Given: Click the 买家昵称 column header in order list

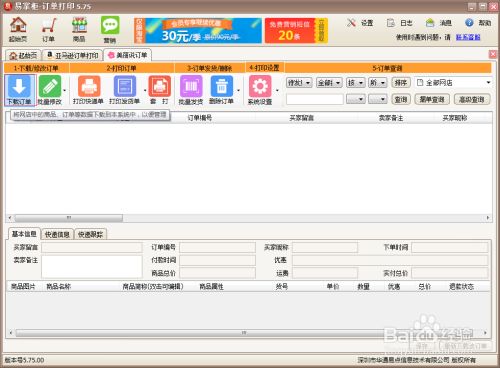Looking at the screenshot, I should 455,118.
